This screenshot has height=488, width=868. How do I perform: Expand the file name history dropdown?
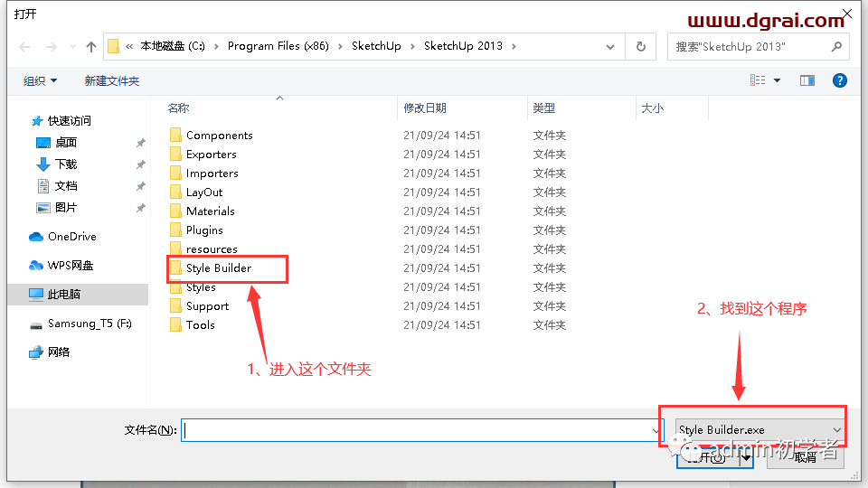[656, 430]
